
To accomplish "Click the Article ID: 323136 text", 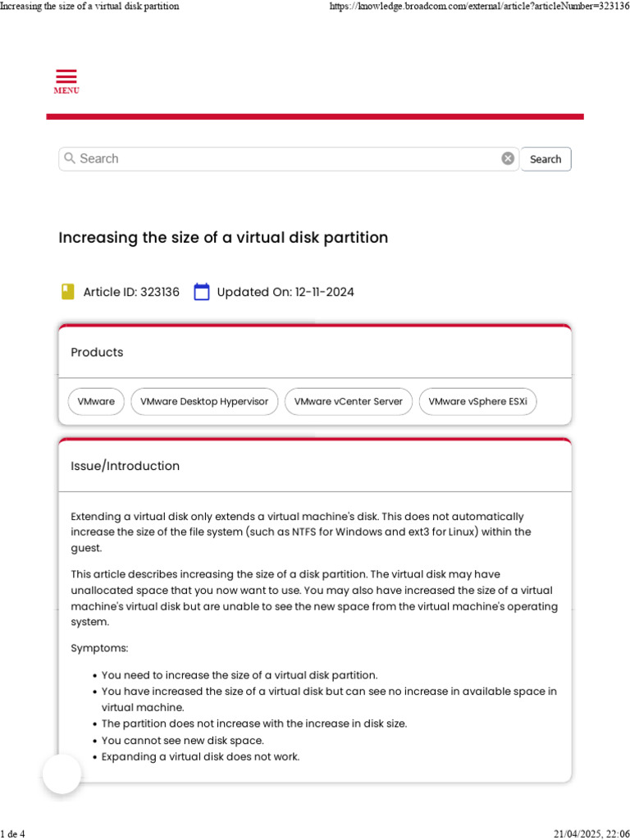I will [x=131, y=292].
